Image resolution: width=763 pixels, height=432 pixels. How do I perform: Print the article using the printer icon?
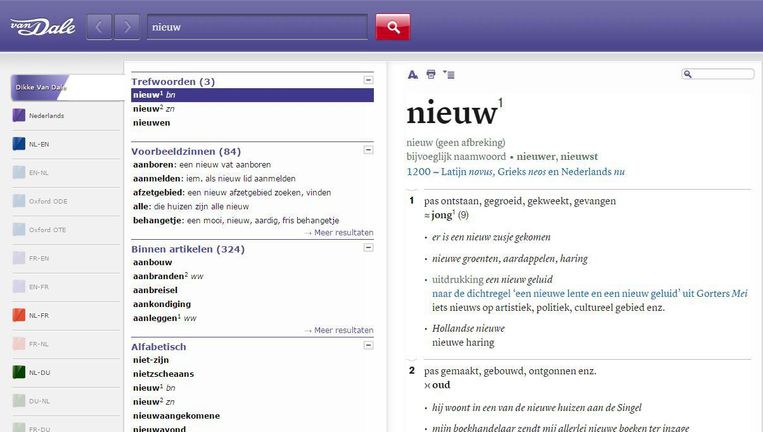[x=431, y=74]
